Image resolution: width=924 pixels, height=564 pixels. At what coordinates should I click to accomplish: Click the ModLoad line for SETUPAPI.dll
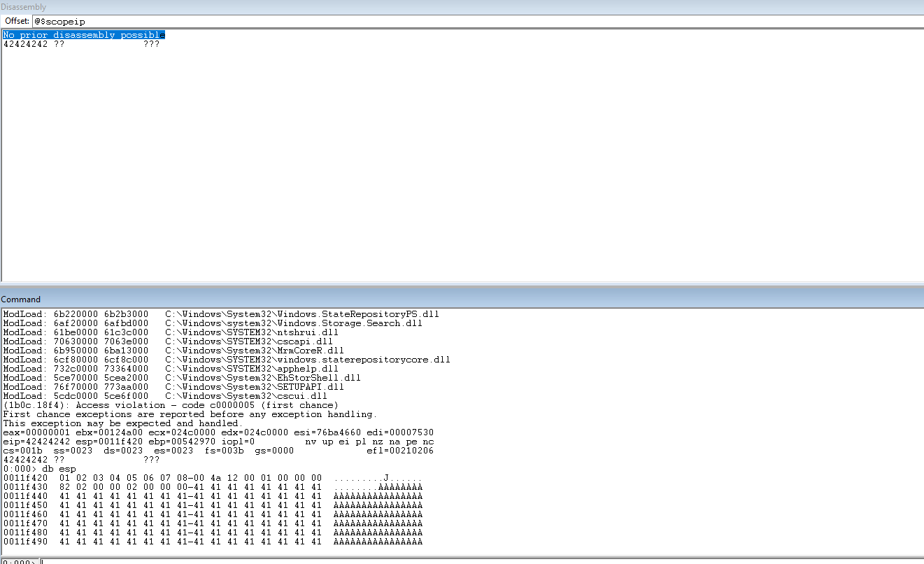tap(173, 387)
